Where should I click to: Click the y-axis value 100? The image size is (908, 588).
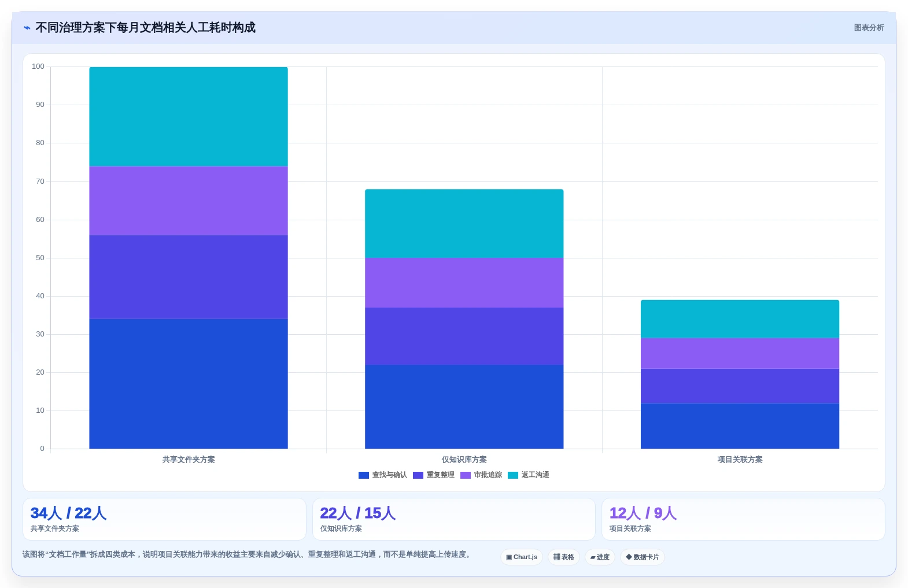[38, 66]
